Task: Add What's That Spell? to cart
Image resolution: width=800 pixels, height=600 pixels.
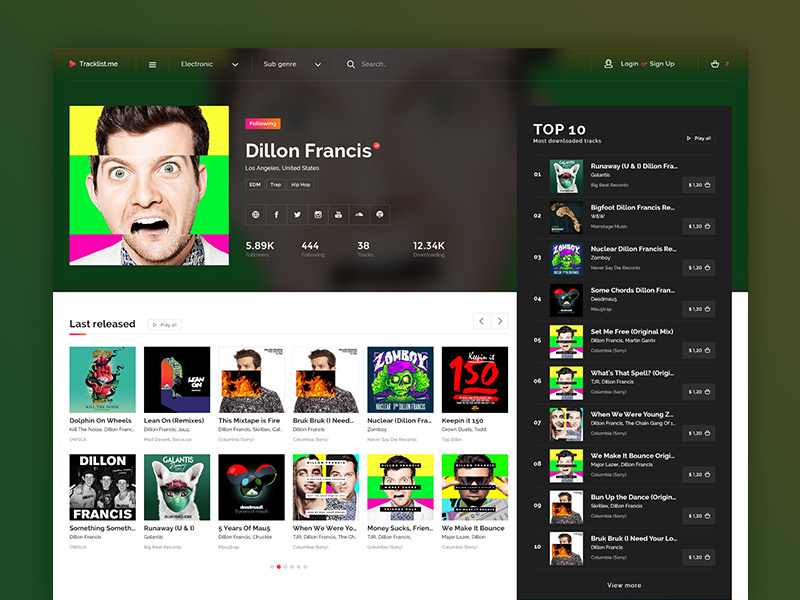Action: click(x=698, y=391)
